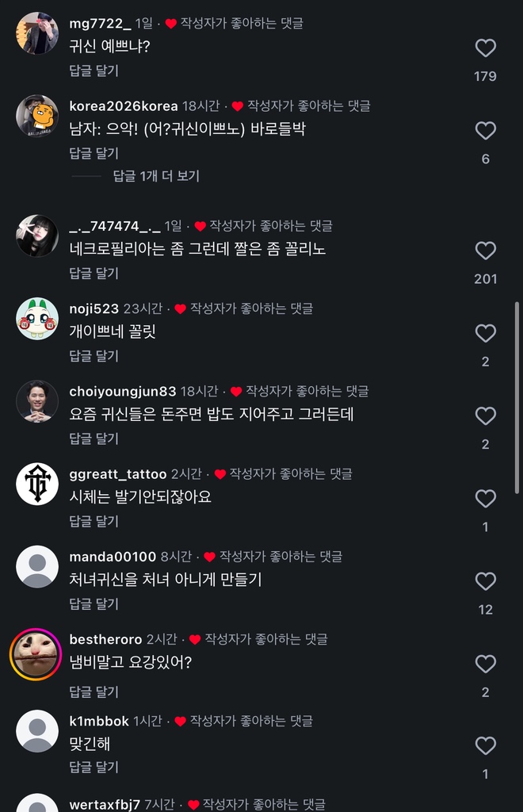Tap heart icon on ggreatt_tattoo's comment
The width and height of the screenshot is (523, 812).
click(485, 499)
